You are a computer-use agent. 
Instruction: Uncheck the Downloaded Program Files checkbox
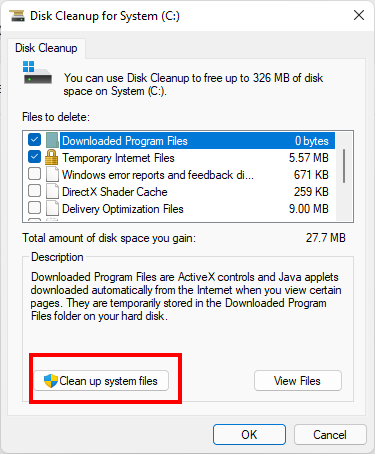pos(35,140)
